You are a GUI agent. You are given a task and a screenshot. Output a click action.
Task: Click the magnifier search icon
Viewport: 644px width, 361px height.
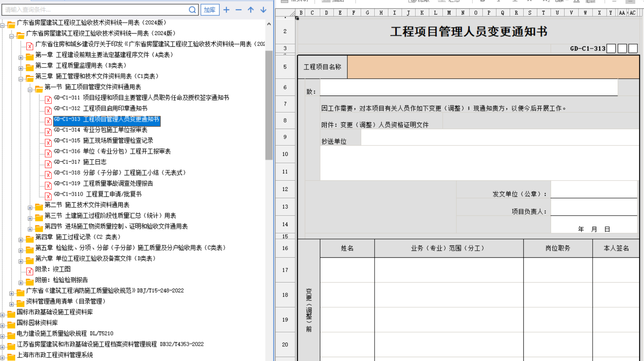(x=192, y=10)
